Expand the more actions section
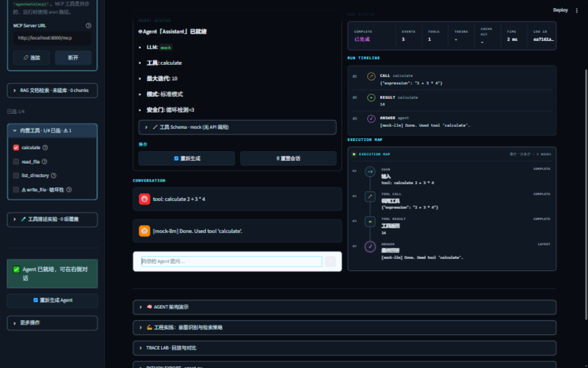Viewport: 588px width, 368px height. pos(52,323)
